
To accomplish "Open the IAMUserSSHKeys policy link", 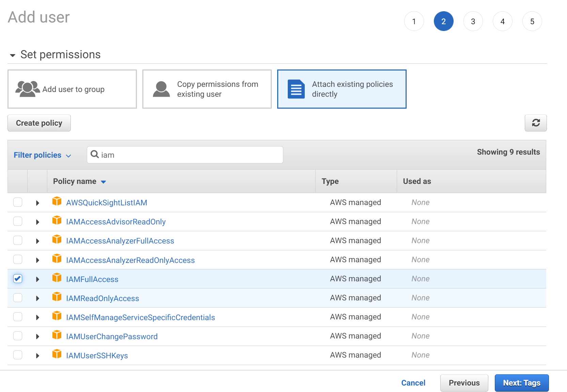I will 97,356.
